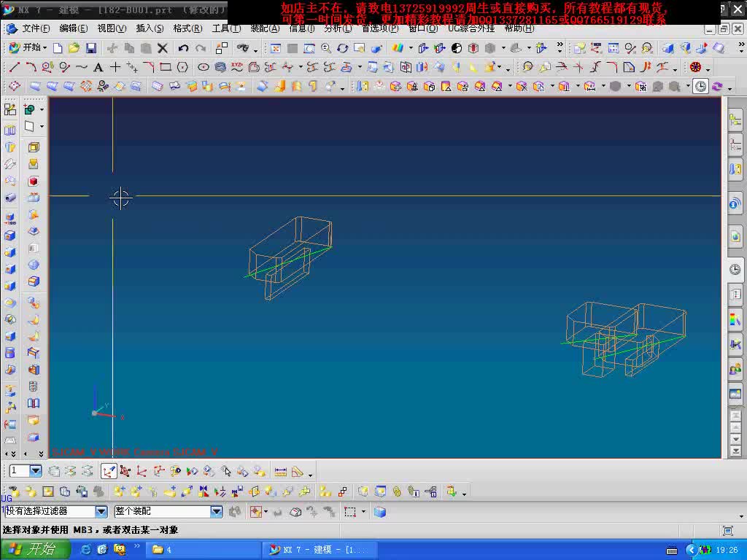Click the Internet Explorer quick launch icon

tap(86, 550)
